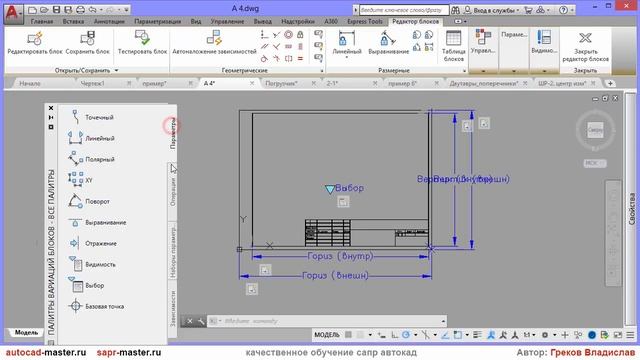Apply concentric geometric constraint icon
This screenshot has width=640, height=360.
click(x=289, y=35)
